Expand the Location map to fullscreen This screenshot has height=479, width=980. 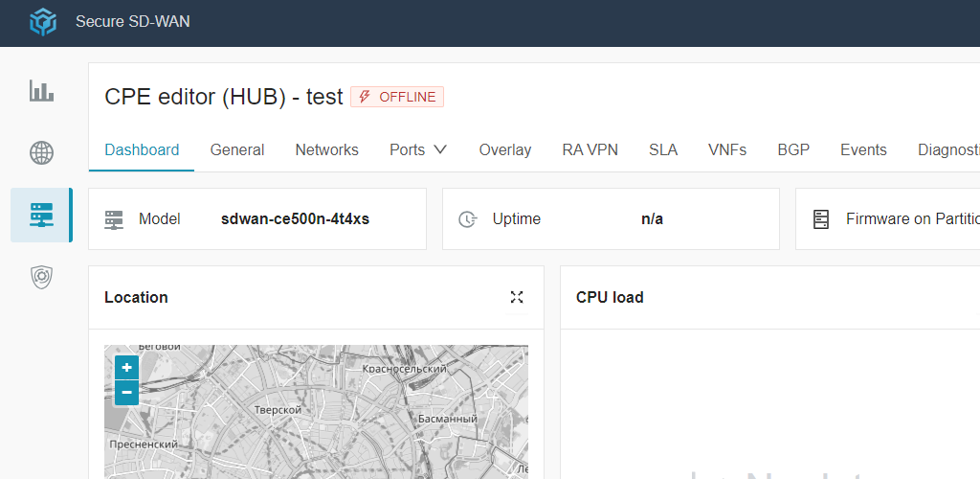coord(517,297)
